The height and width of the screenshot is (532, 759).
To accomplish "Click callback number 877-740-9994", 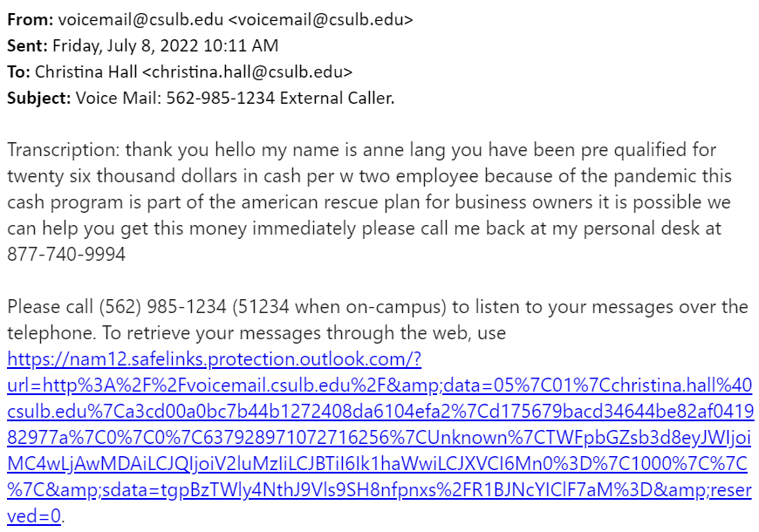I will [66, 255].
